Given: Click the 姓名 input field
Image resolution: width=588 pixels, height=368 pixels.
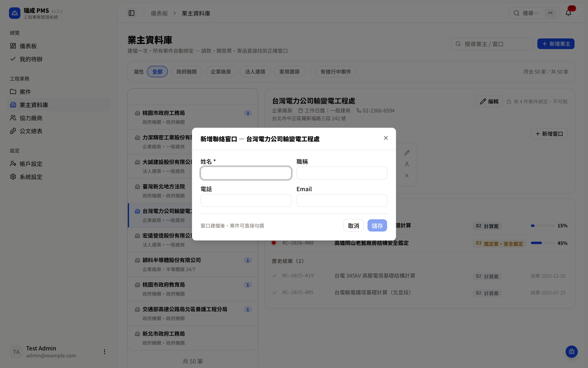Looking at the screenshot, I should (246, 173).
